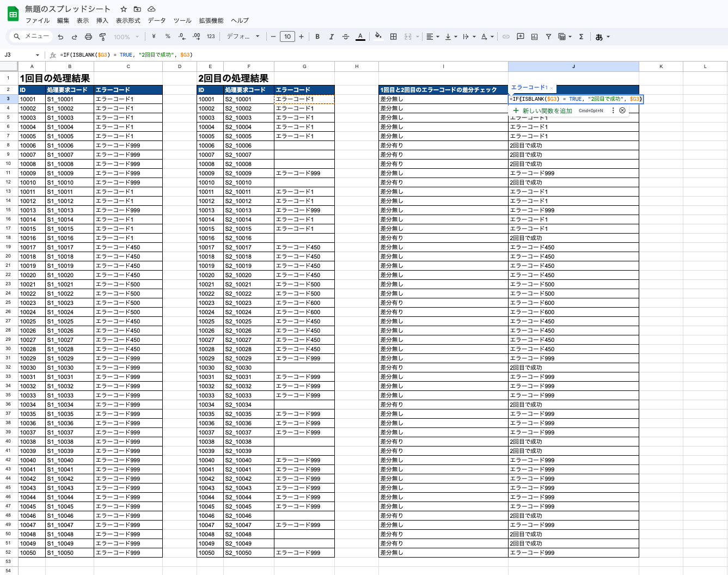
Task: Click the create filter icon
Action: coord(548,36)
